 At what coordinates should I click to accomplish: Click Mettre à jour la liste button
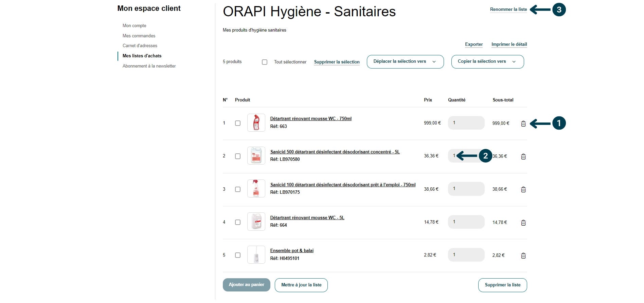pyautogui.click(x=301, y=285)
